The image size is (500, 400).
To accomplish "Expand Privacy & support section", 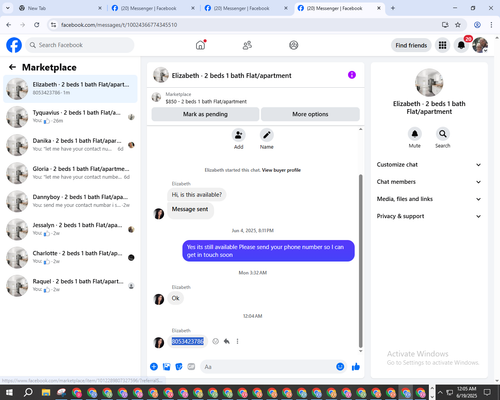I will tap(429, 216).
